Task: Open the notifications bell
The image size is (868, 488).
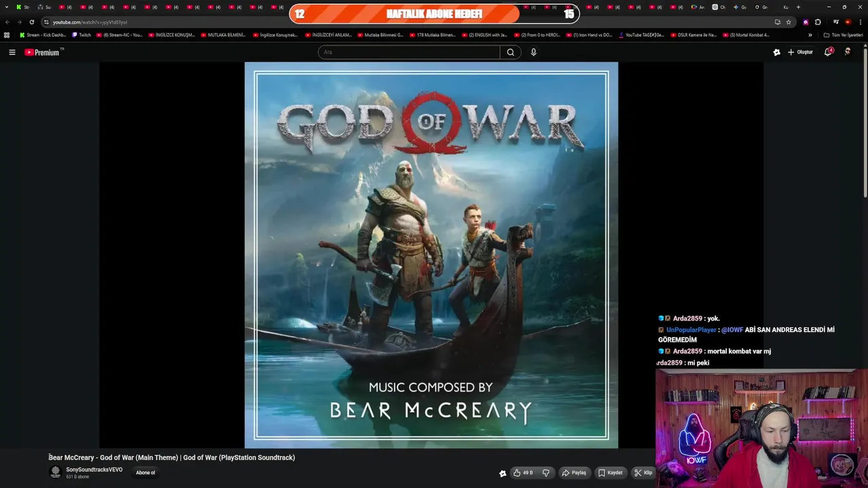Action: 828,52
